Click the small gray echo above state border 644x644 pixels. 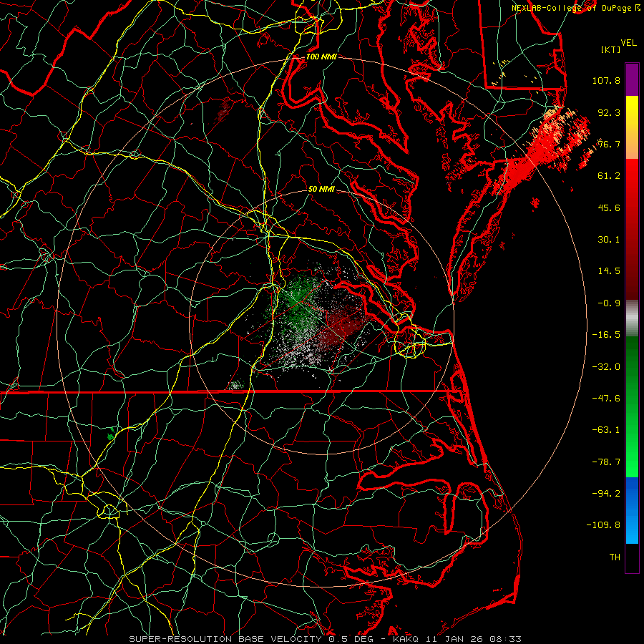coord(237,385)
